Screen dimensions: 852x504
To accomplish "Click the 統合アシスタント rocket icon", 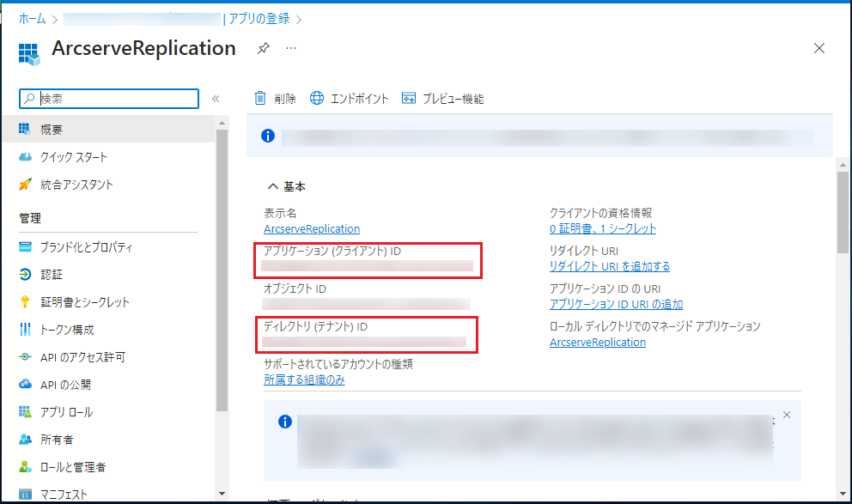I will pyautogui.click(x=25, y=185).
